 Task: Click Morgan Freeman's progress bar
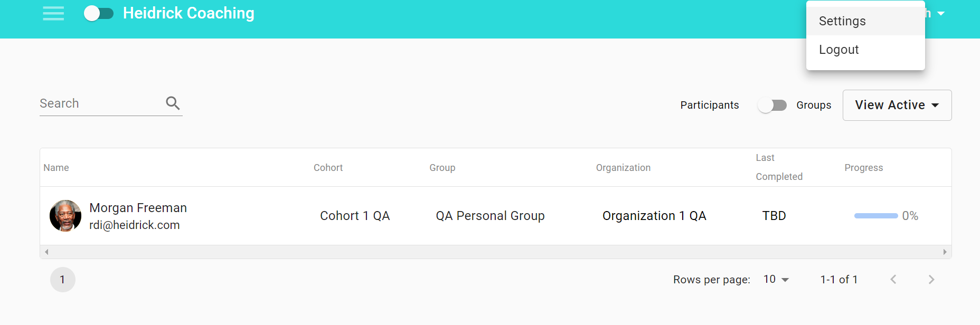pos(876,216)
